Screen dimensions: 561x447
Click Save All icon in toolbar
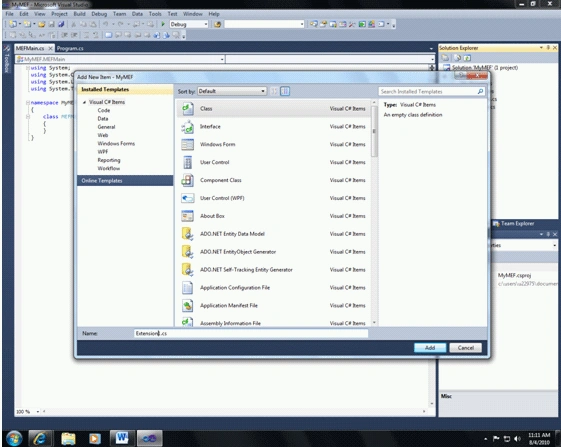pos(61,24)
